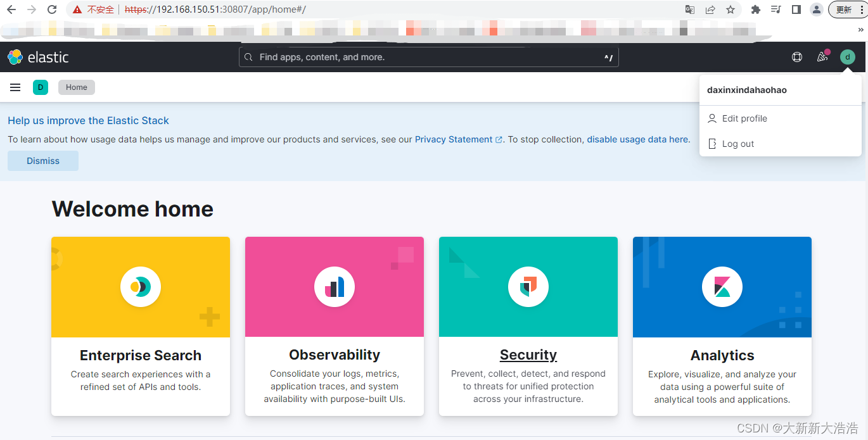
Task: Click the Elastic logo
Action: pos(38,57)
